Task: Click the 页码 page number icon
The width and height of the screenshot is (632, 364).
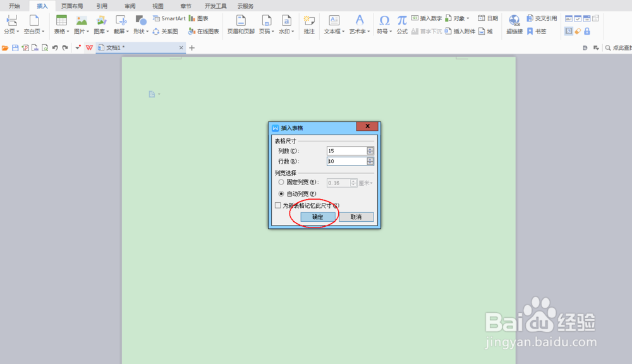Action: tap(267, 21)
